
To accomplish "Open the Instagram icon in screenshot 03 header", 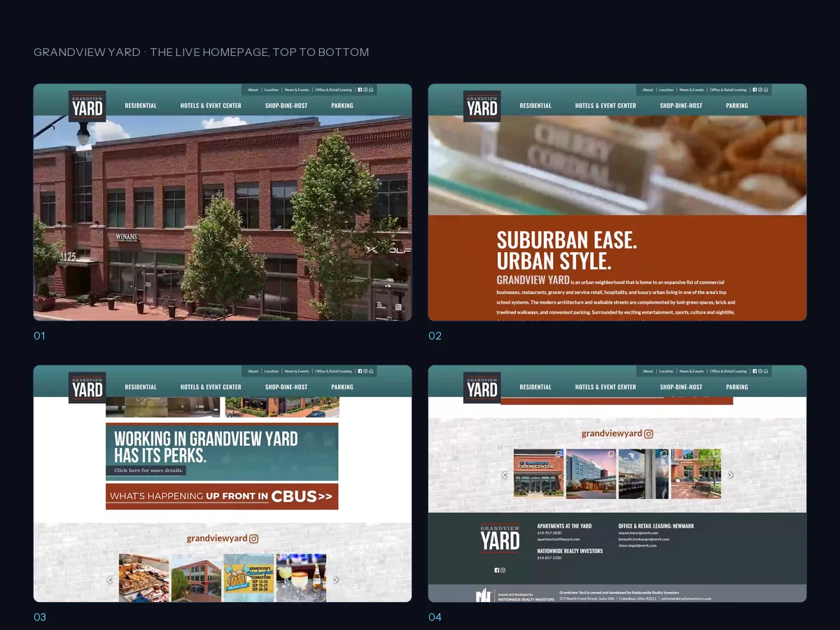I will coord(365,371).
